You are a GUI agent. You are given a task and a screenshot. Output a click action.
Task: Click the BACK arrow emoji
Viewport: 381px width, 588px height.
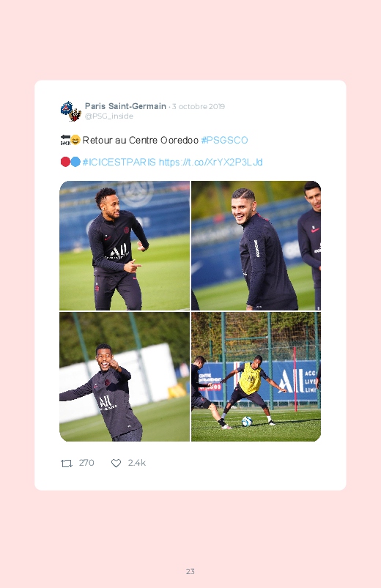[x=65, y=140]
